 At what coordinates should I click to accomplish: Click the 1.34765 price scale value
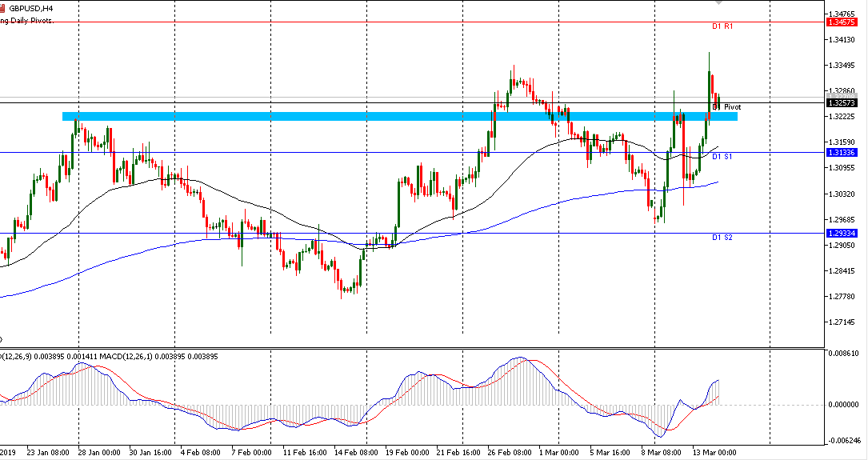click(845, 14)
